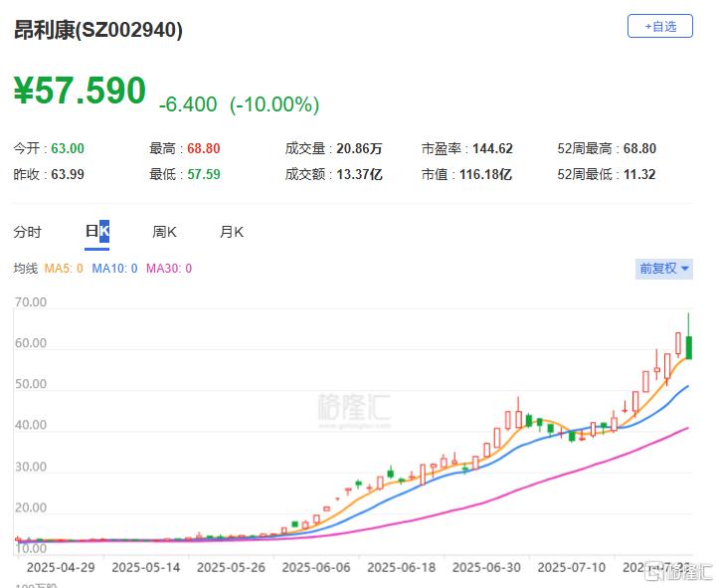Click the 50.00 price axis label
Viewport: 719px width, 588px height.
point(31,384)
